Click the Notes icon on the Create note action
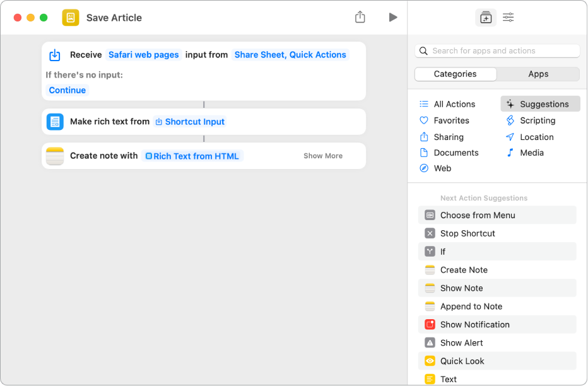Image resolution: width=588 pixels, height=386 pixels. point(55,155)
